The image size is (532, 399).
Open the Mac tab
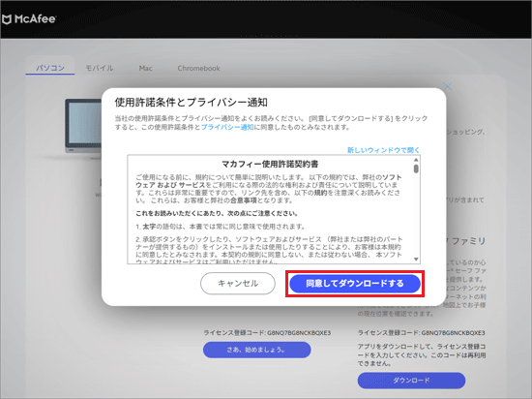point(145,68)
